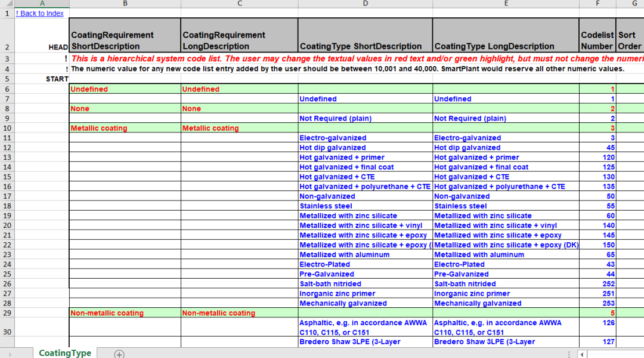Select 'Hot galvanized + final coat' in column E
The image size is (644, 358).
[x=506, y=167]
